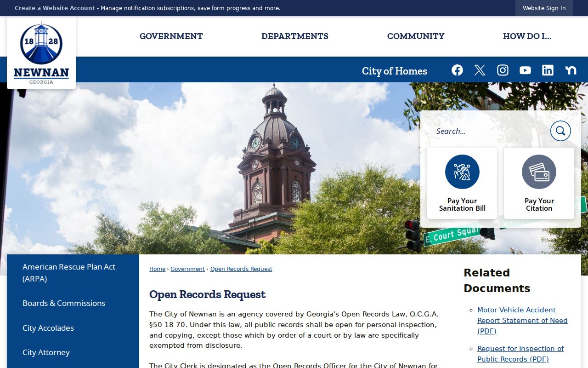
Task: Open the LinkedIn icon
Action: point(548,70)
